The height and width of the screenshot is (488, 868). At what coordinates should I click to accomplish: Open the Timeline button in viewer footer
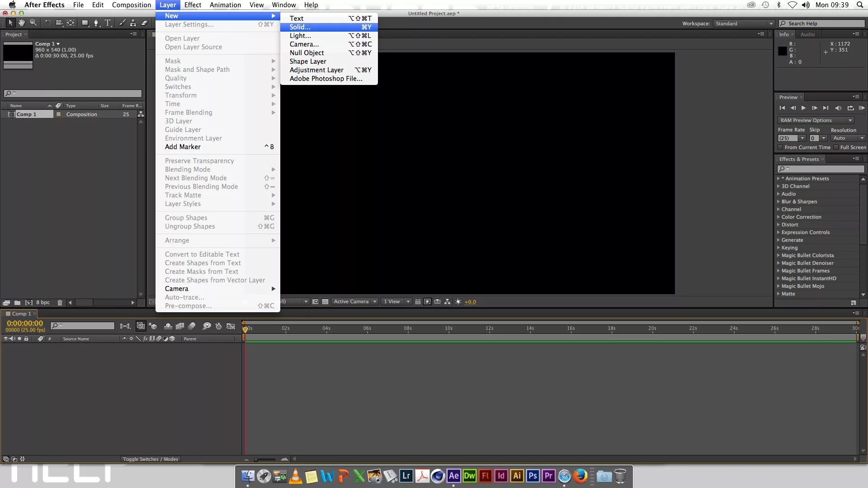[437, 302]
